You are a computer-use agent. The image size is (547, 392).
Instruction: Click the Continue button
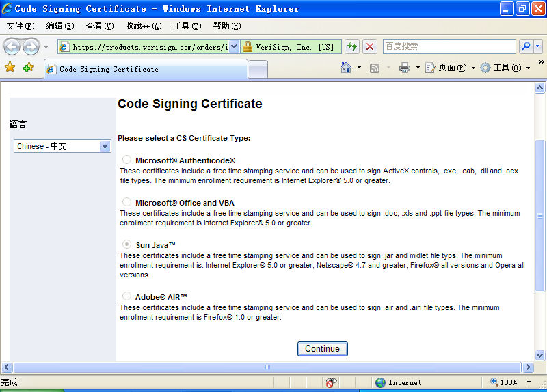(x=322, y=349)
